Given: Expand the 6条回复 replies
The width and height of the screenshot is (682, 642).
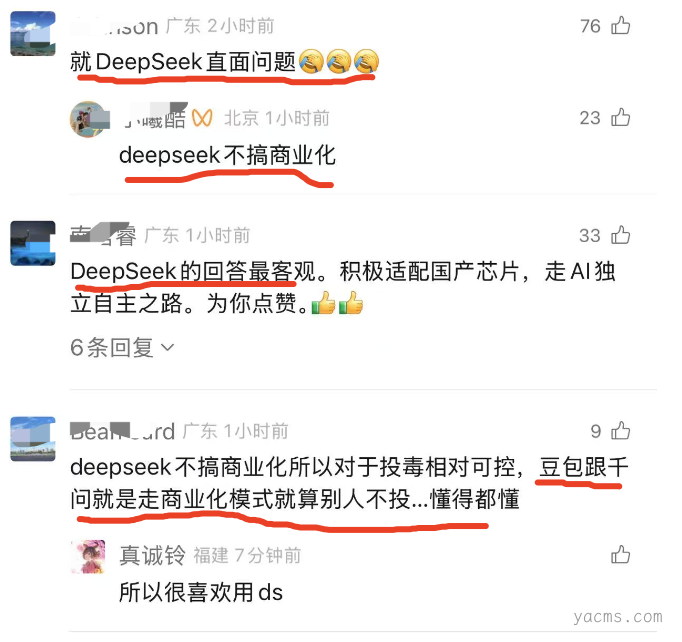Looking at the screenshot, I should pos(122,348).
